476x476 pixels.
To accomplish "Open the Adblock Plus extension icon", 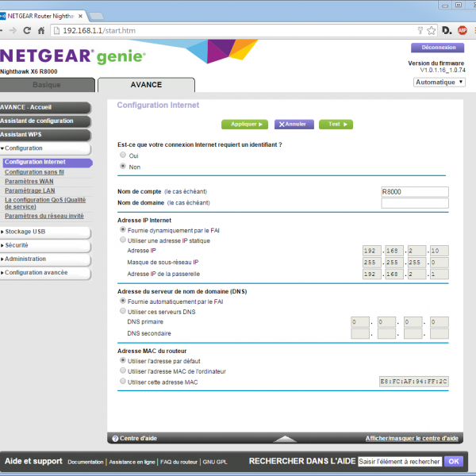I will coord(461,30).
